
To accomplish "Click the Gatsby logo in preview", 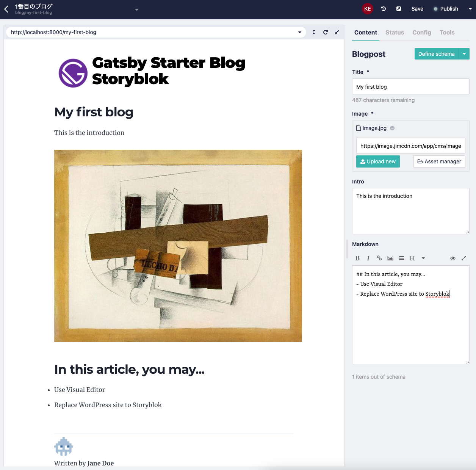I will pos(73,73).
